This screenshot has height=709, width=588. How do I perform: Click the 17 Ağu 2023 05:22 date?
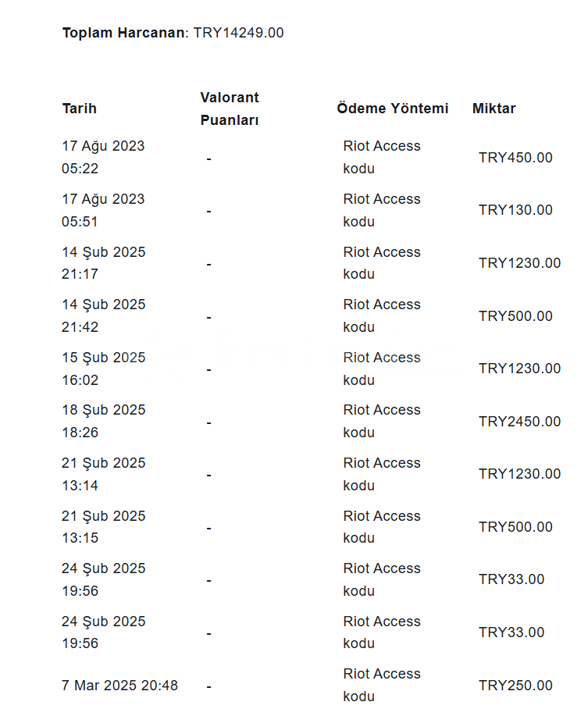tap(103, 157)
